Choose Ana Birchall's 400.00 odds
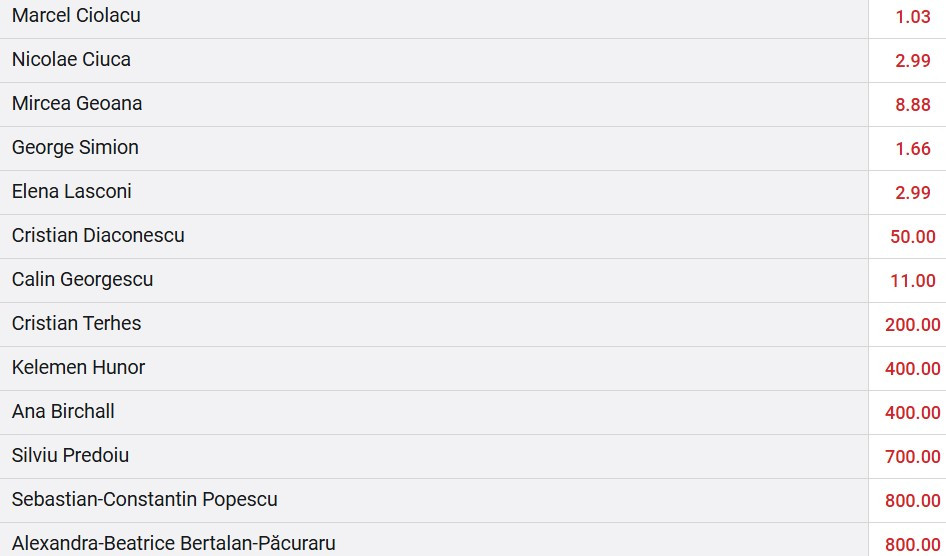 912,413
